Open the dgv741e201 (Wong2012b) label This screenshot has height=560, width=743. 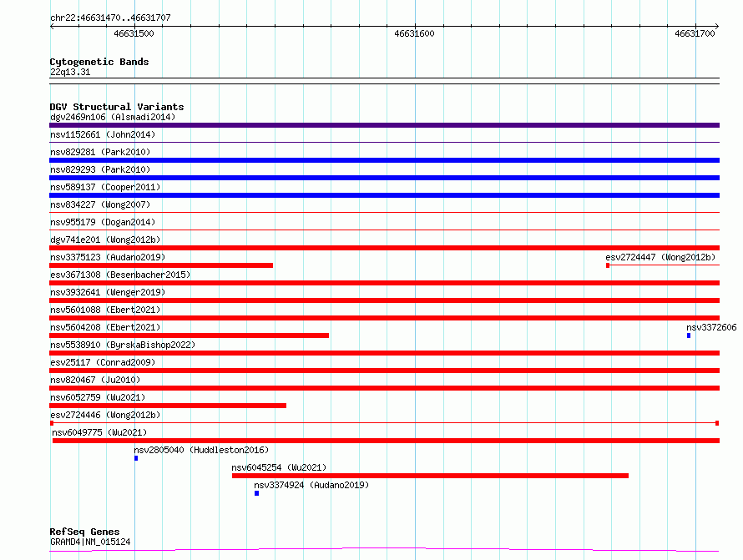105,240
